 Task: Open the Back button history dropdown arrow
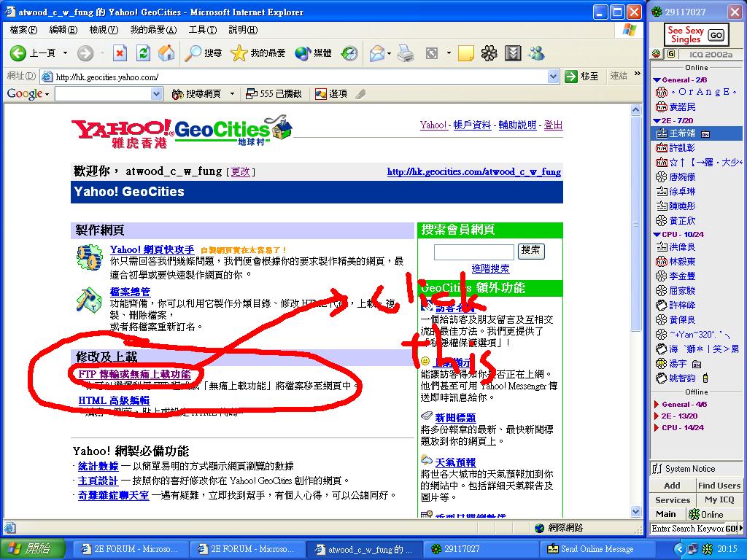65,52
